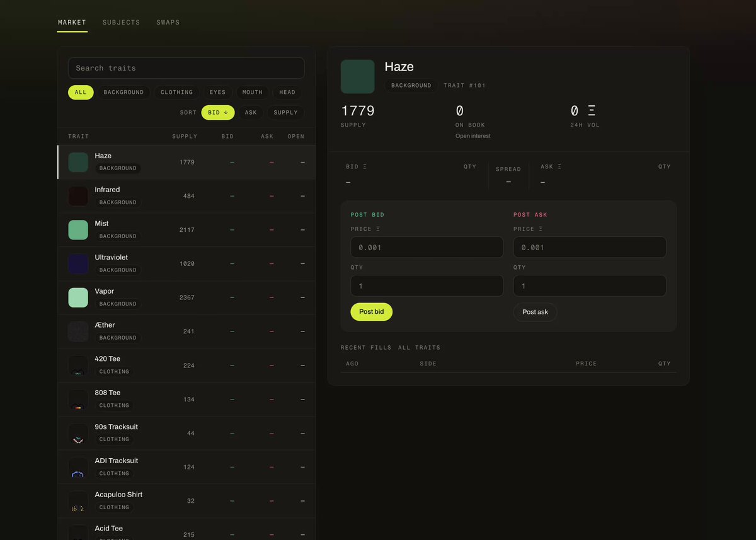756x540 pixels.
Task: Filter traits by Clothing category
Action: point(177,93)
